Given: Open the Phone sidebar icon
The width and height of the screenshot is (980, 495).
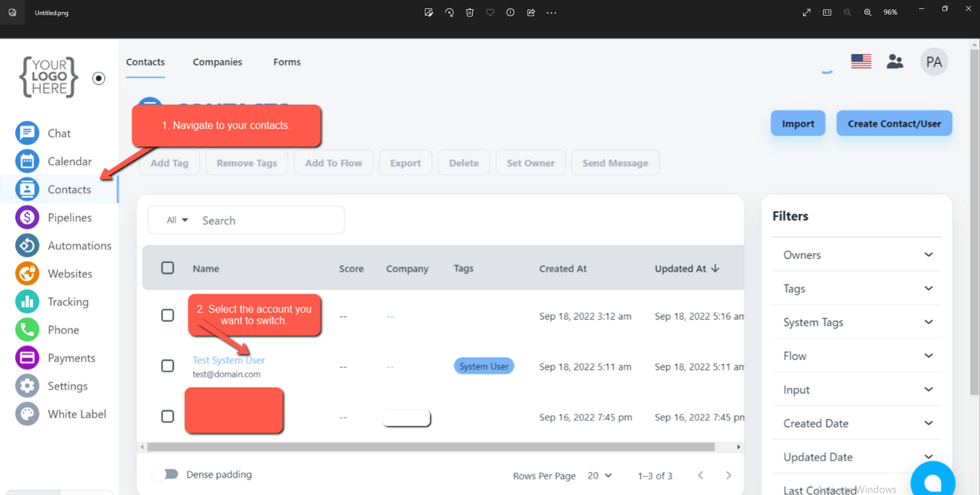Looking at the screenshot, I should click(x=27, y=330).
